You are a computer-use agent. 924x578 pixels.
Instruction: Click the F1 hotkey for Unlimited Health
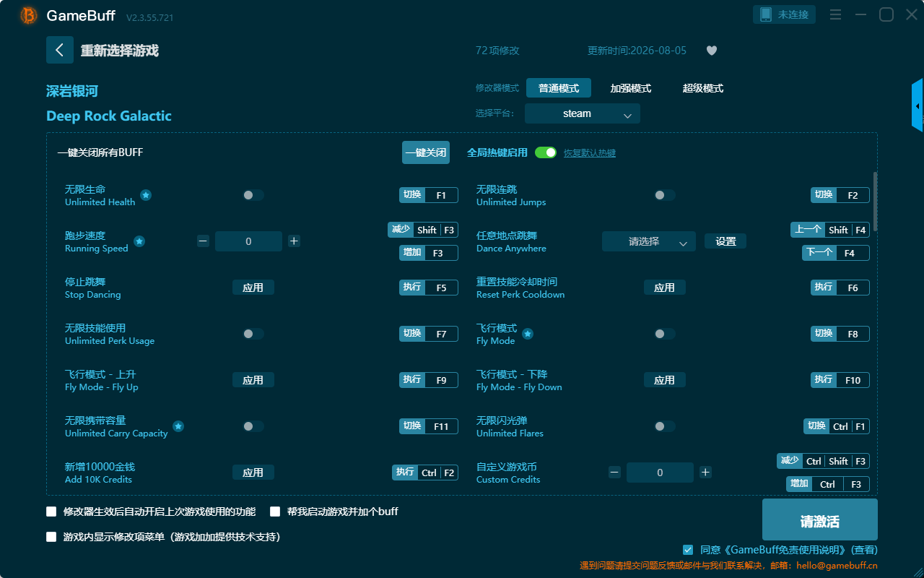[x=429, y=195]
